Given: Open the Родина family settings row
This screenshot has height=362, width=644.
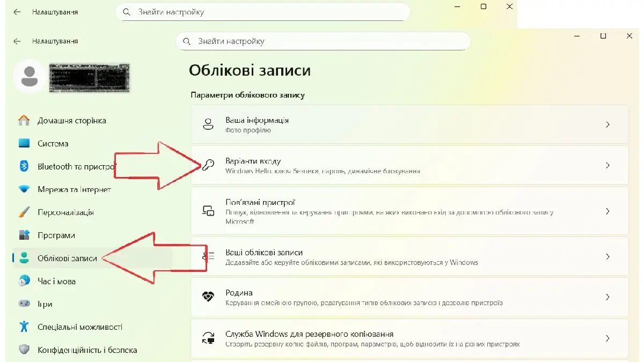Looking at the screenshot, I should click(409, 297).
